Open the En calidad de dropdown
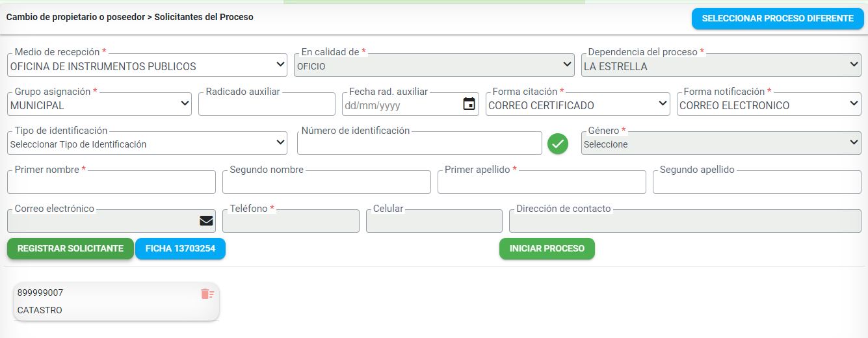 [434, 65]
